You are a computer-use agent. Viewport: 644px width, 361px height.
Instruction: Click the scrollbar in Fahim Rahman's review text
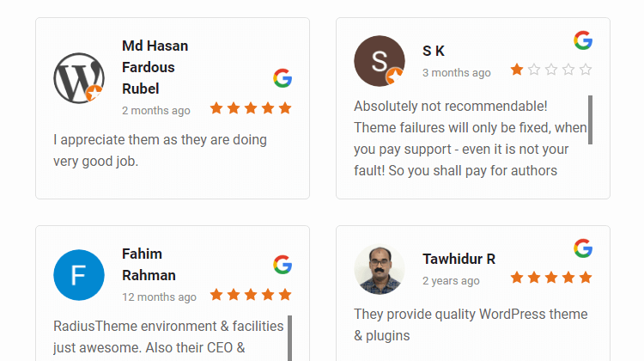click(x=290, y=338)
